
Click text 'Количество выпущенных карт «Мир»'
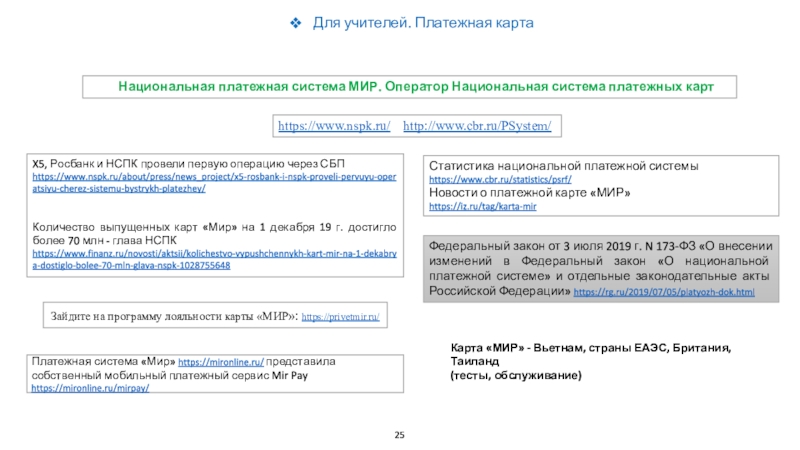pos(135,227)
